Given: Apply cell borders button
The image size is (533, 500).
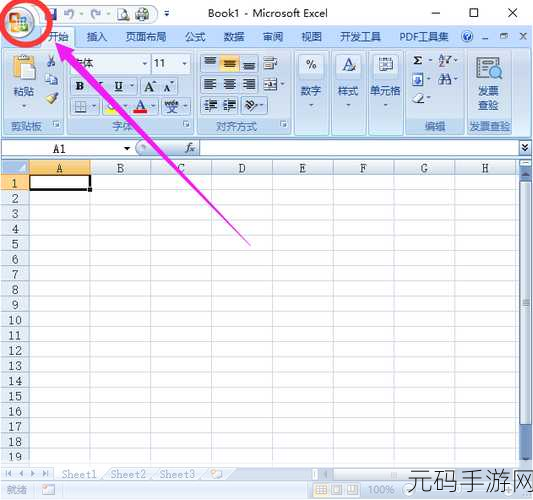Looking at the screenshot, I should click(x=80, y=107).
